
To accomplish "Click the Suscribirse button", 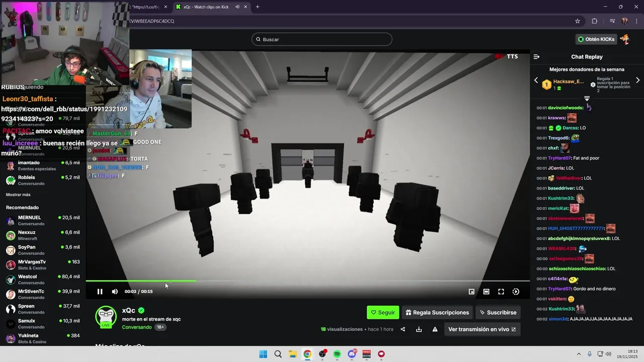I will 498,312.
